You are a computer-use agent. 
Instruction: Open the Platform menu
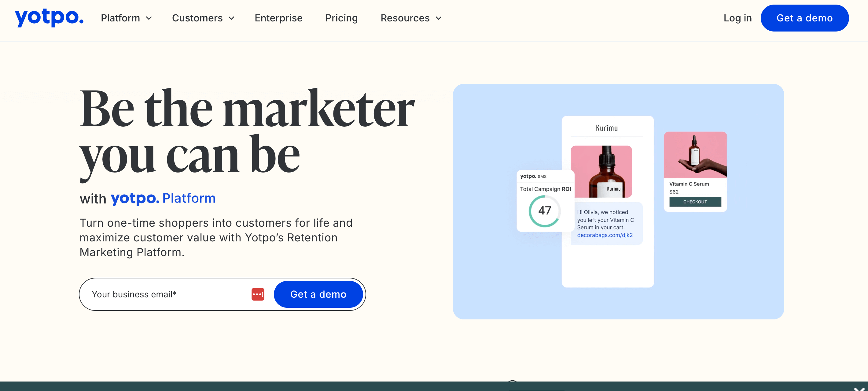click(120, 18)
